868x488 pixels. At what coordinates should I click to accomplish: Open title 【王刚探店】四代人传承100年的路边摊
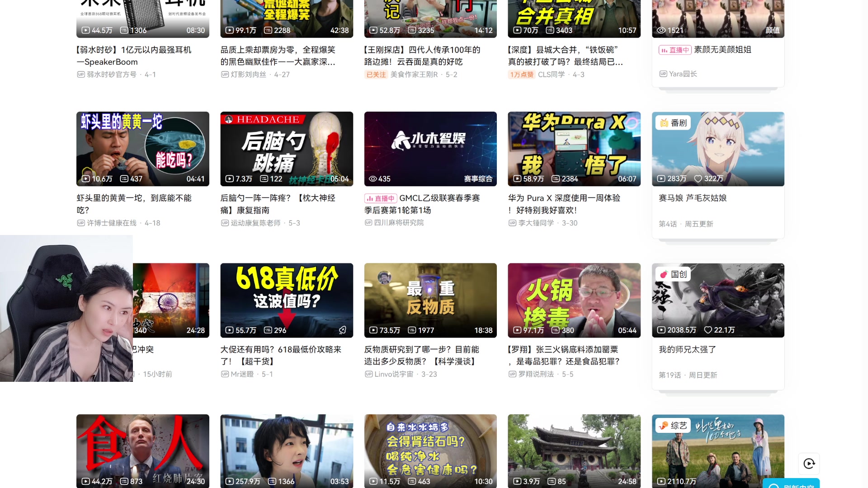tap(422, 56)
